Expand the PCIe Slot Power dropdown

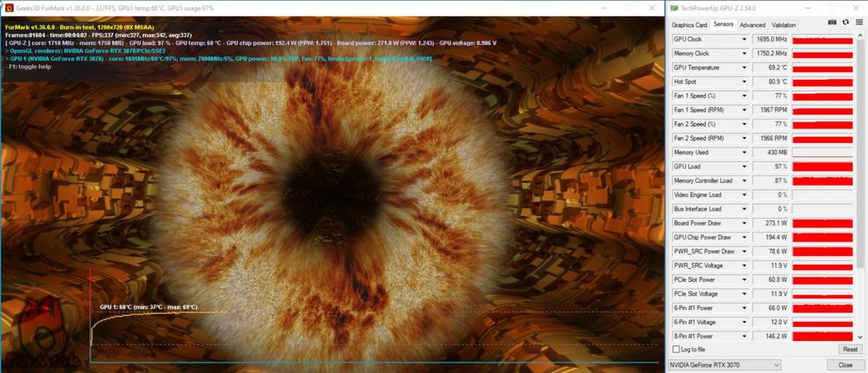[x=745, y=279]
